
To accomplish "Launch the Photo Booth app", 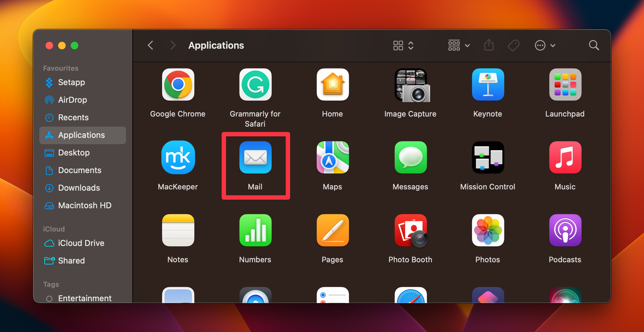I will click(410, 231).
